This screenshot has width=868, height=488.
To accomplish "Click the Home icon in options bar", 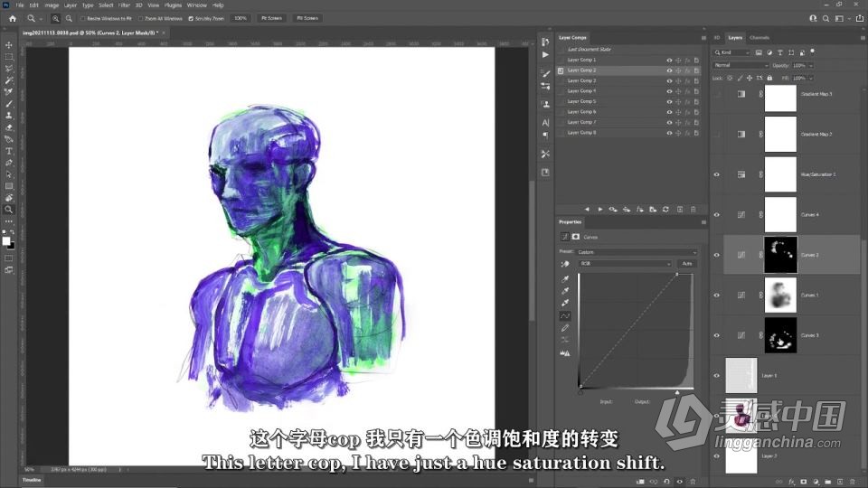I will pos(12,18).
